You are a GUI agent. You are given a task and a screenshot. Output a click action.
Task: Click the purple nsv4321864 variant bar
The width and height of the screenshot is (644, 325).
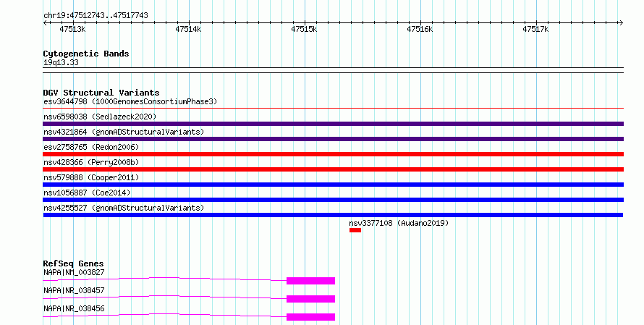(333, 139)
